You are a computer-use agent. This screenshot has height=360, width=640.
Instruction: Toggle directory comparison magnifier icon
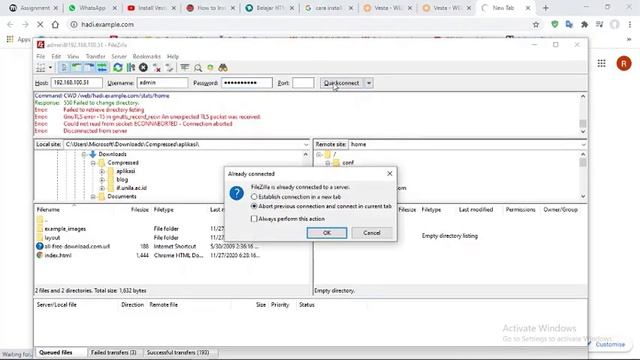click(x=198, y=68)
